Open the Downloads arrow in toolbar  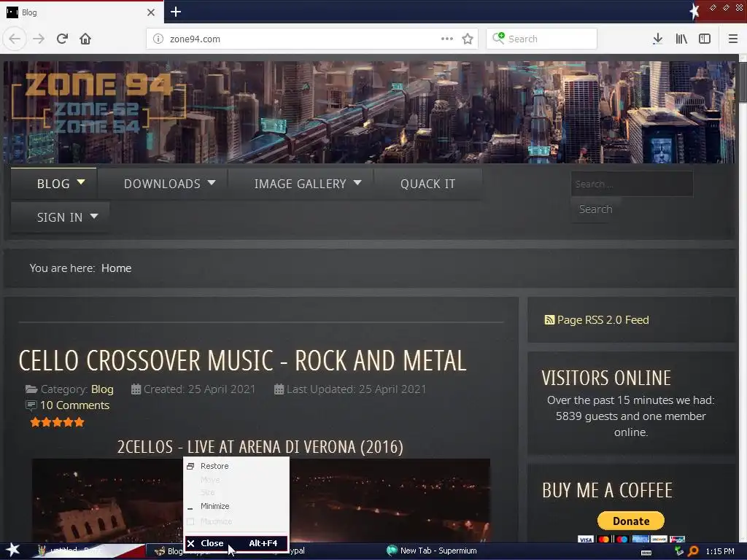[x=657, y=39]
